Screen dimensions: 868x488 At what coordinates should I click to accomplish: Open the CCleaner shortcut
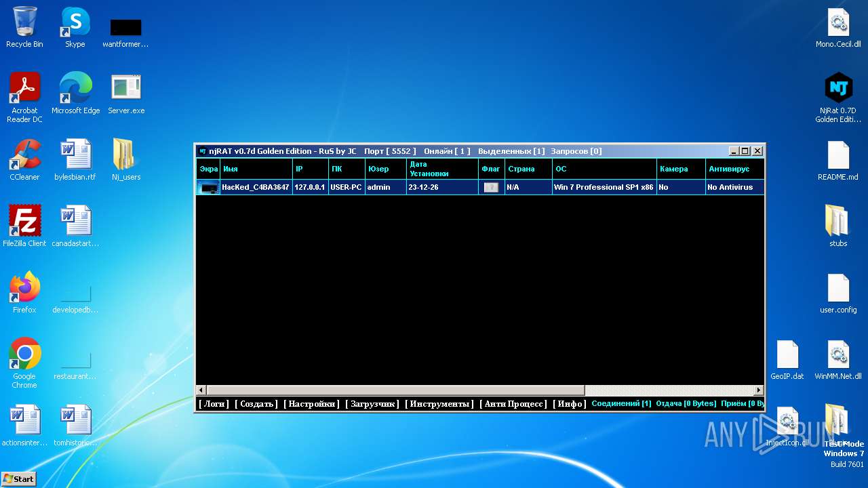[x=24, y=160]
